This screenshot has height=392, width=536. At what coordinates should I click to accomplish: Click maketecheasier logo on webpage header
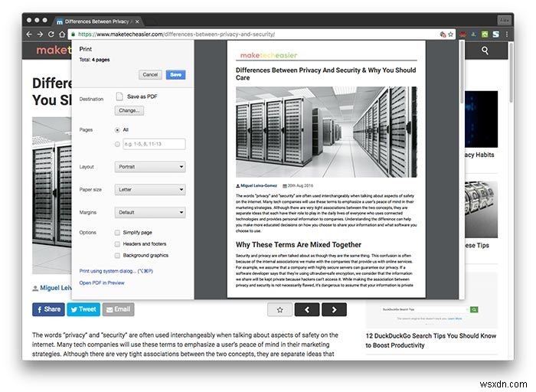click(x=54, y=51)
